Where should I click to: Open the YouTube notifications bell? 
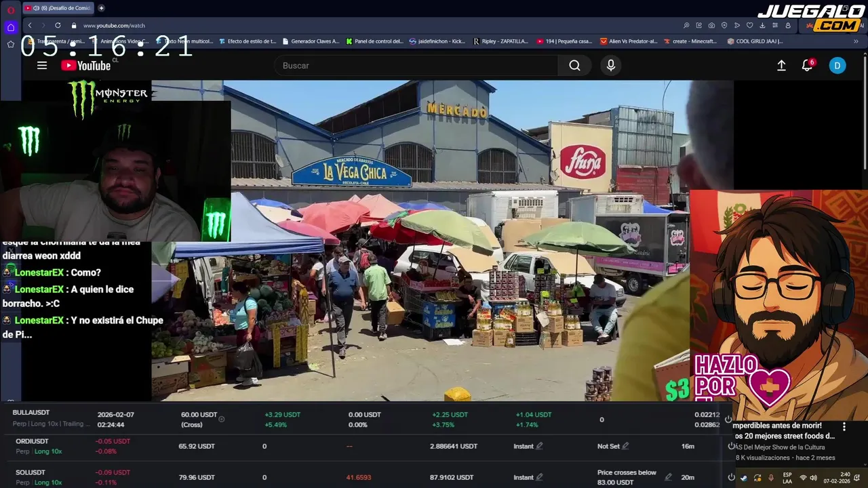807,65
